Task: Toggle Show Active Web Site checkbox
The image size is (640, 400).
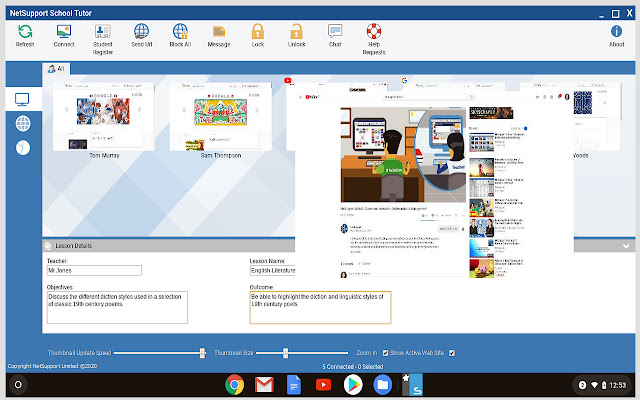Action: click(x=452, y=353)
